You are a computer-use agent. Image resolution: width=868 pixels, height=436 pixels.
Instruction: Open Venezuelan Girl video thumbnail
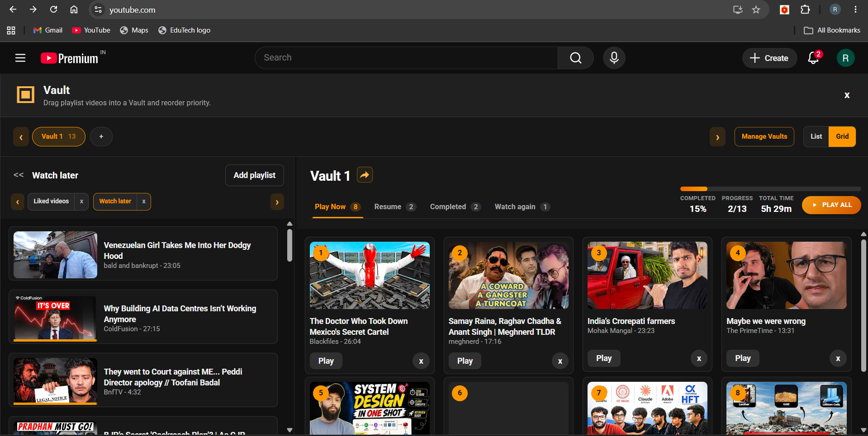click(55, 255)
